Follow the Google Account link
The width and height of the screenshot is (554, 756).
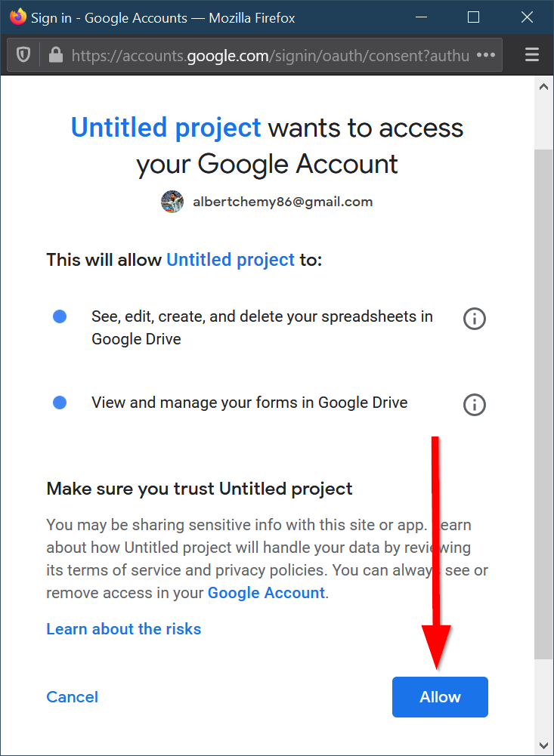point(266,593)
